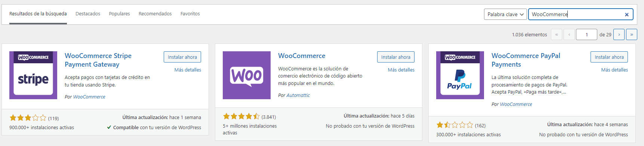Open the WooCommerce Stripe Payment Gateway title

tap(98, 60)
